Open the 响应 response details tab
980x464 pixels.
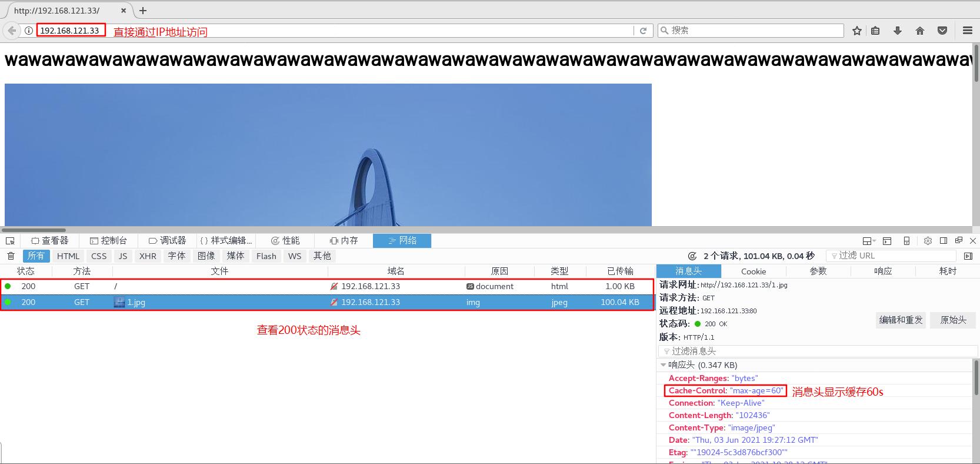tap(883, 271)
